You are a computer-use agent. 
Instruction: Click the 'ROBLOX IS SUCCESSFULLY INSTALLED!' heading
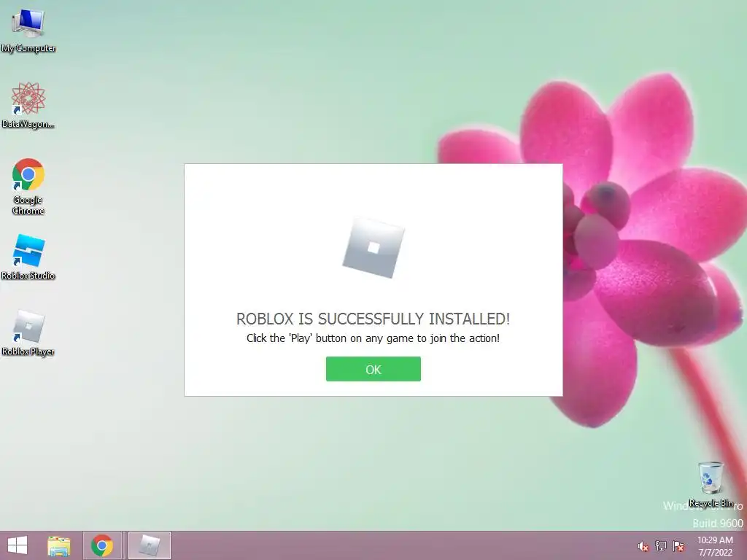tap(373, 319)
